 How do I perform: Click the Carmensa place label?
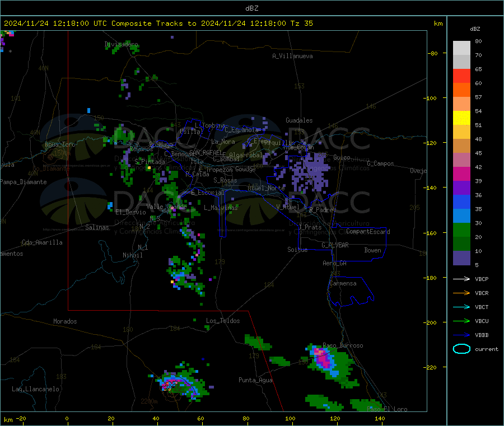pos(343,283)
